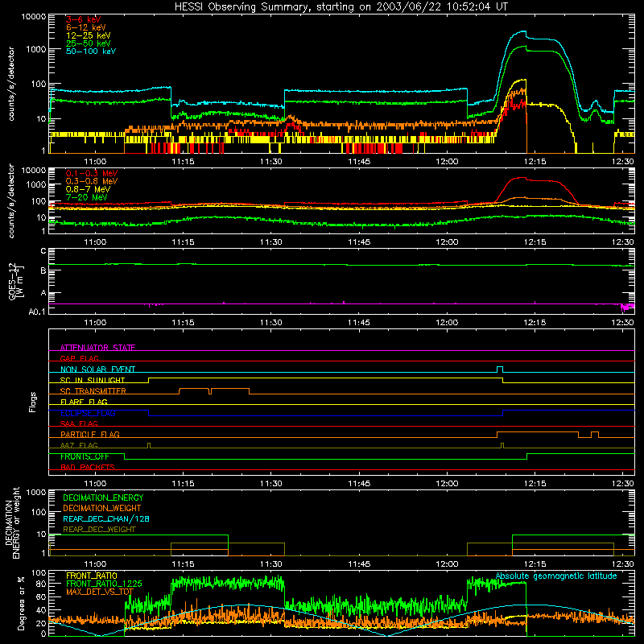
Task: Pick the ATTENUATOR_STATE flag label
Action: [x=97, y=348]
